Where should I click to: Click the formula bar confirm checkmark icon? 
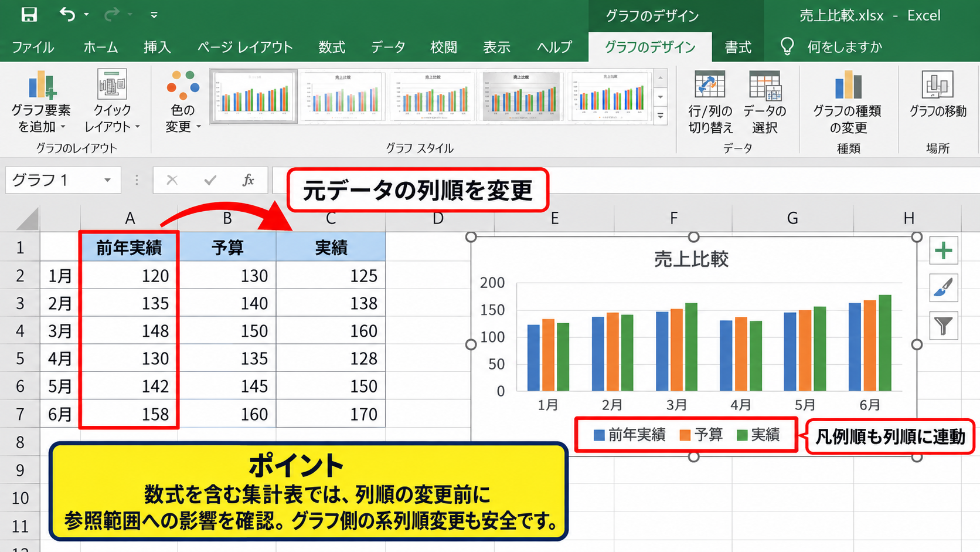[210, 180]
